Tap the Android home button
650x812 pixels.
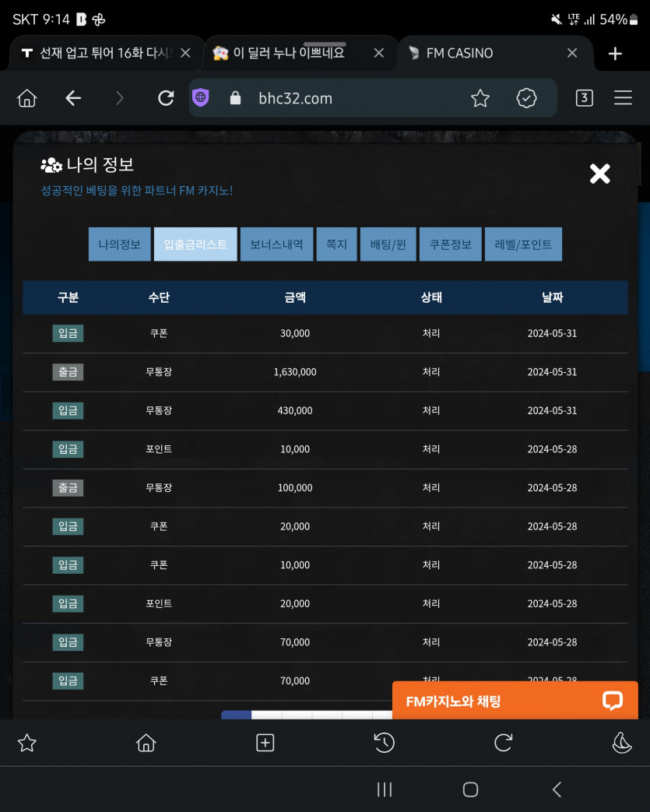tap(470, 789)
